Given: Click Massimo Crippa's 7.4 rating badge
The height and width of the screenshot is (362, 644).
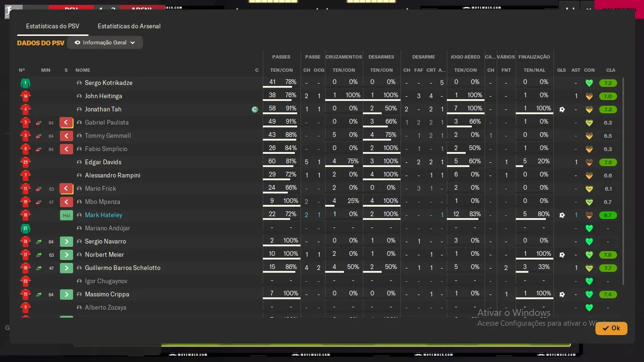Looking at the screenshot, I should tap(608, 295).
